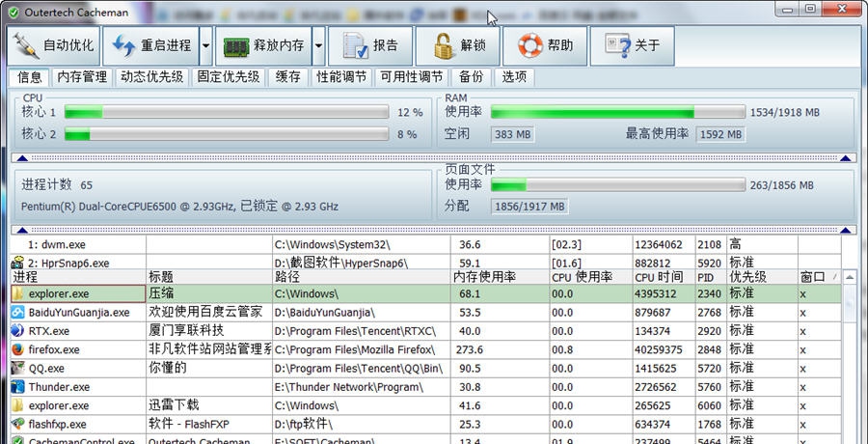
Task: Collapse page file panel via right triangle
Action: point(845,230)
